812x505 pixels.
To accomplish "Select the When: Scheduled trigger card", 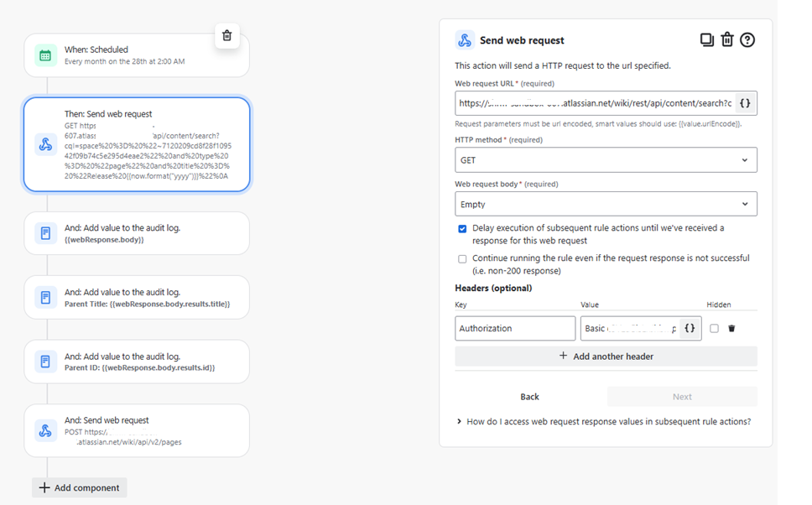I will click(x=137, y=55).
